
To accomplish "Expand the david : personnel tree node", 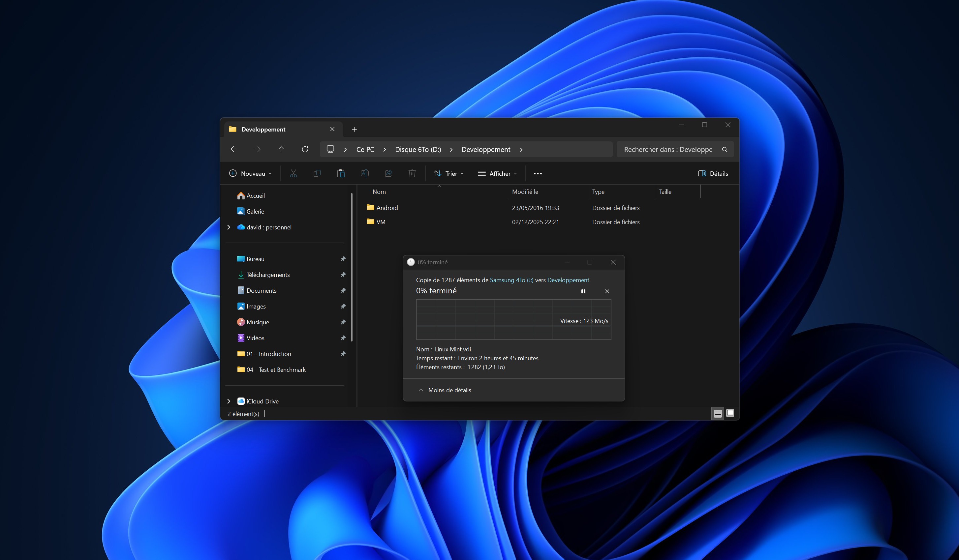I will tap(229, 227).
